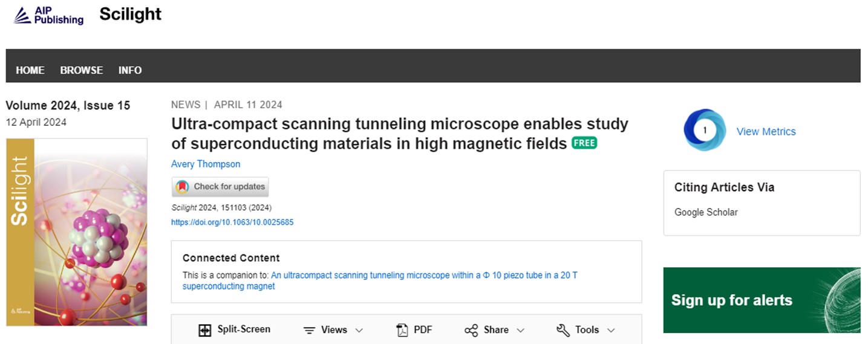
Task: Click the Altmetric score donut badge
Action: pyautogui.click(x=705, y=130)
